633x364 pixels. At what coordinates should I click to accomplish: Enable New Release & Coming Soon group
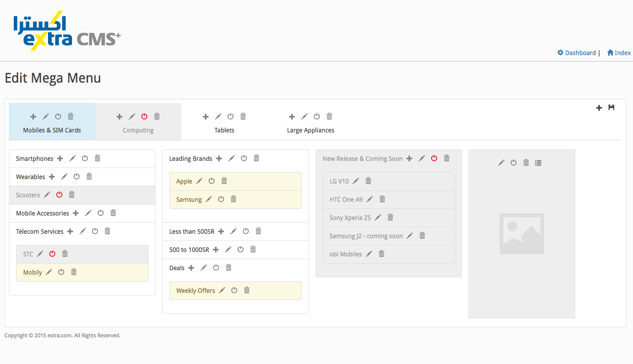click(x=435, y=158)
